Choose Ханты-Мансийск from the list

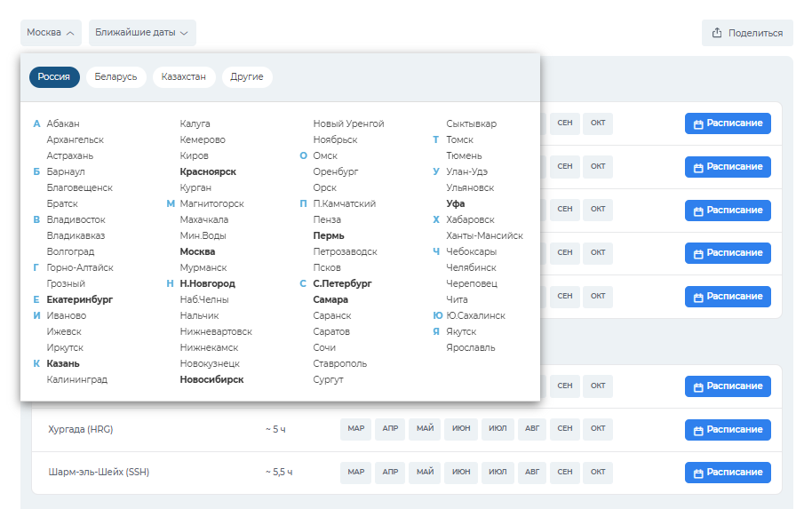tap(485, 235)
